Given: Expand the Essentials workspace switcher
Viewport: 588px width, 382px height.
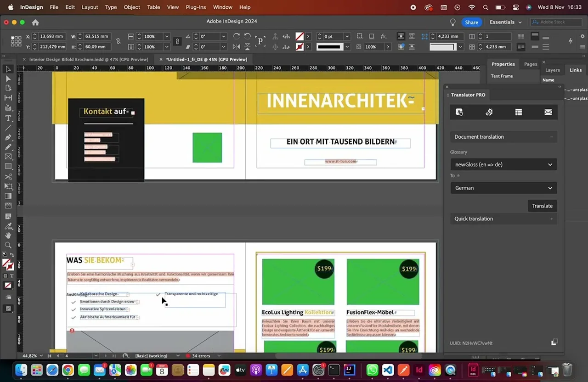Looking at the screenshot, I should coord(506,22).
